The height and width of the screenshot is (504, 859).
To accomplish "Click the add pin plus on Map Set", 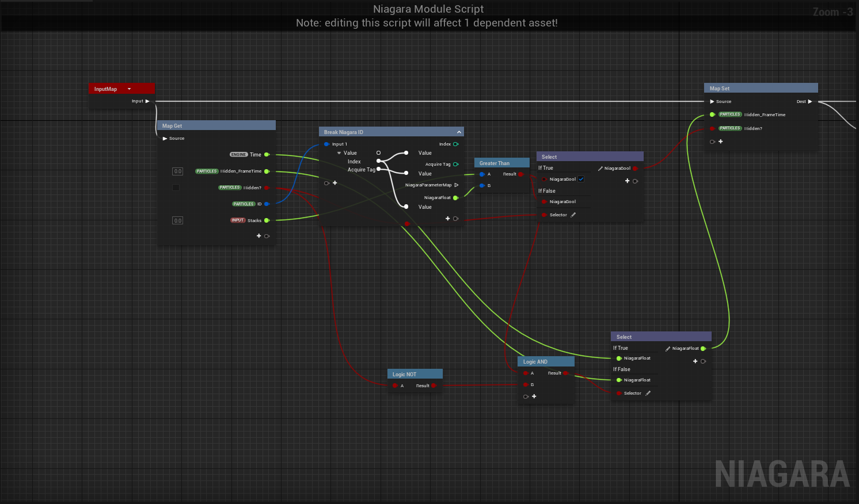I will (720, 142).
